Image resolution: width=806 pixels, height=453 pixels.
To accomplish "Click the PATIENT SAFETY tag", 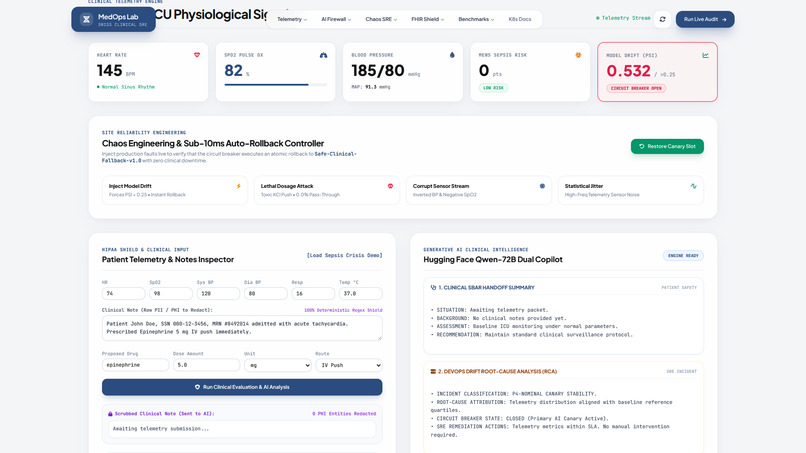I will [679, 287].
